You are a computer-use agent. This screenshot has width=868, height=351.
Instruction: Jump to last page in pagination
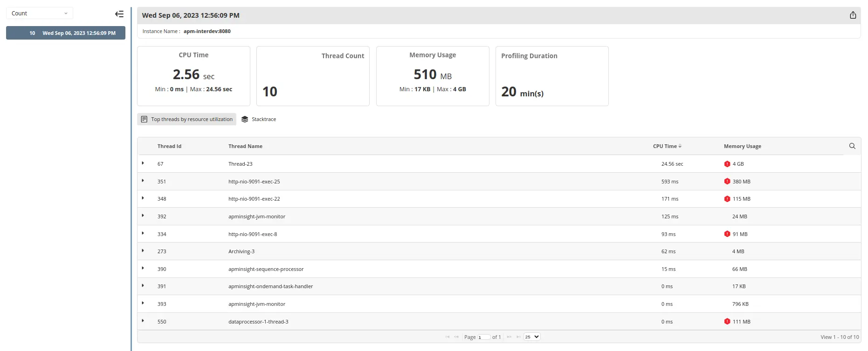pyautogui.click(x=518, y=337)
